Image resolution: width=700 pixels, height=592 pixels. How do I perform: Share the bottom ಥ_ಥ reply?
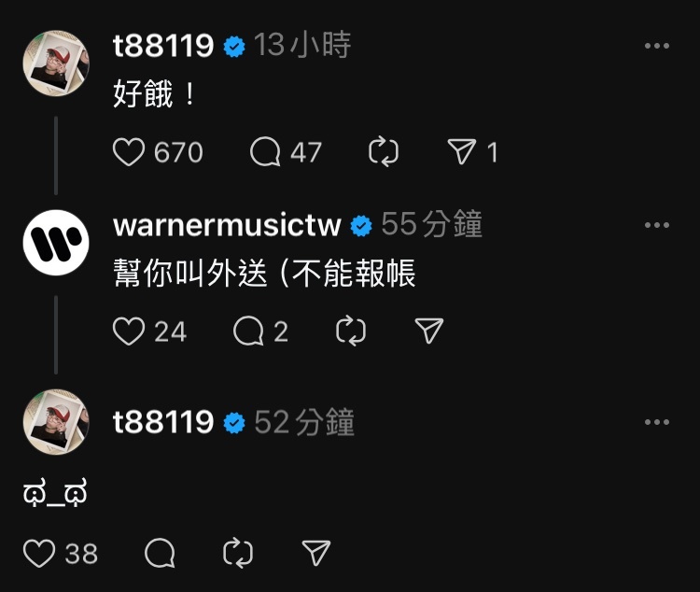tap(316, 553)
